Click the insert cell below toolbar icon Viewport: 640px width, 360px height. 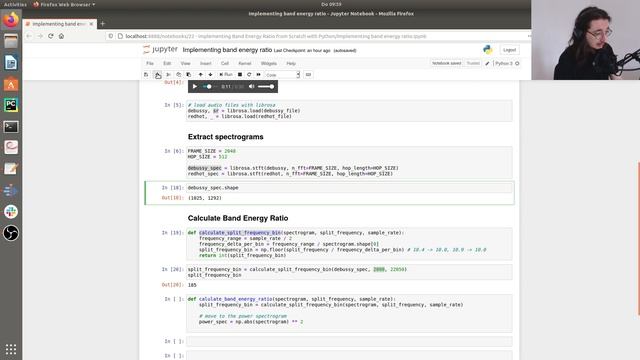tap(157, 75)
